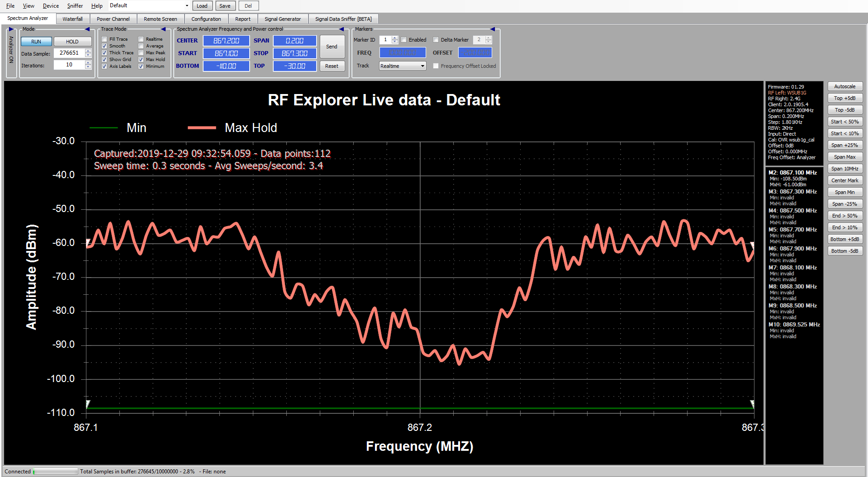Open the Device menu
Image resolution: width=868 pixels, height=477 pixels.
coord(51,6)
